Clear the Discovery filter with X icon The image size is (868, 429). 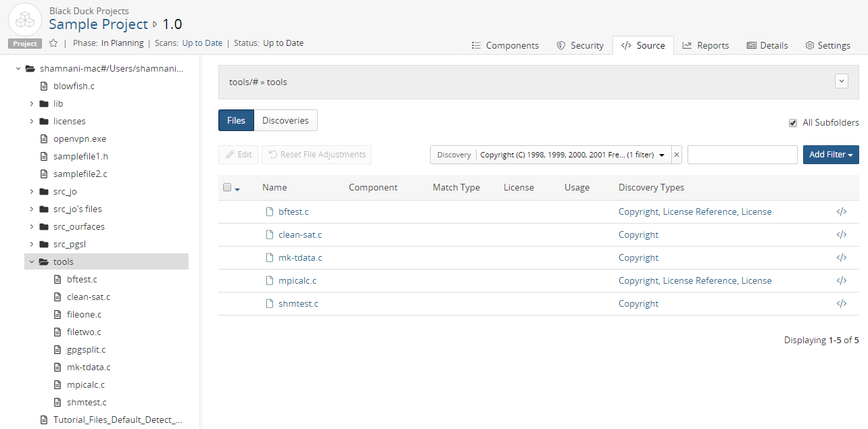pos(677,155)
